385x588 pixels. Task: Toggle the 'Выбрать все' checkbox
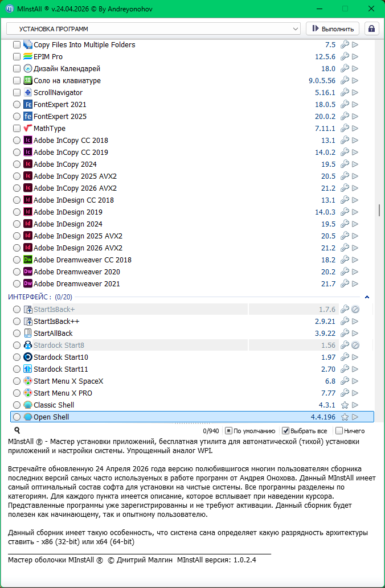click(286, 431)
